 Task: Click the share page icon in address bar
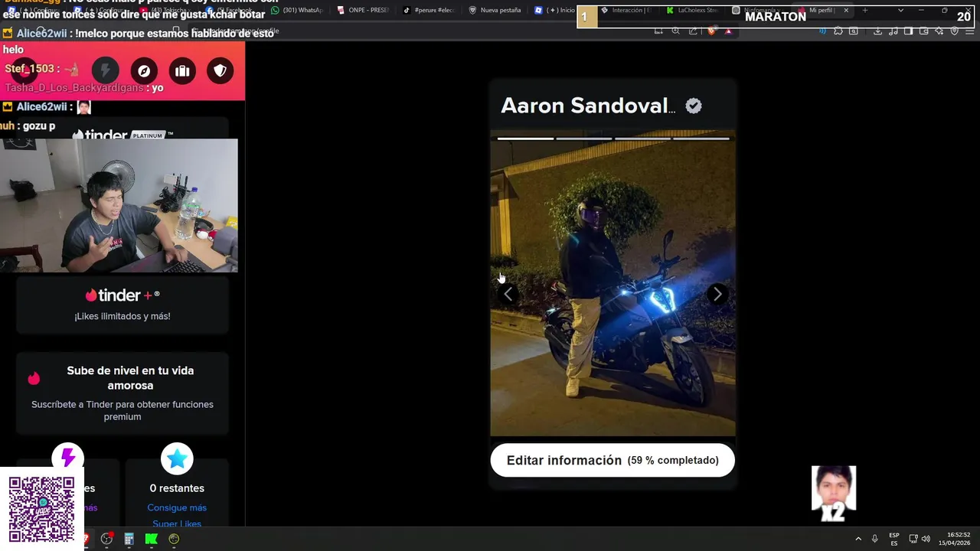click(693, 31)
